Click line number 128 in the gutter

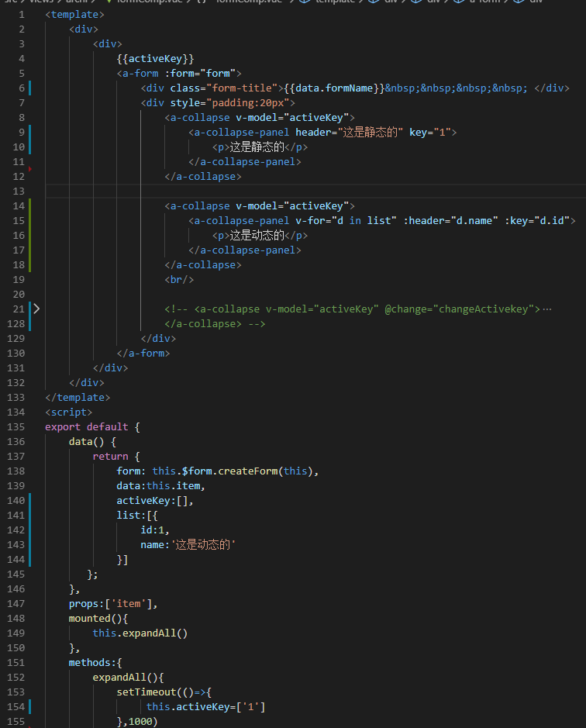pos(16,323)
